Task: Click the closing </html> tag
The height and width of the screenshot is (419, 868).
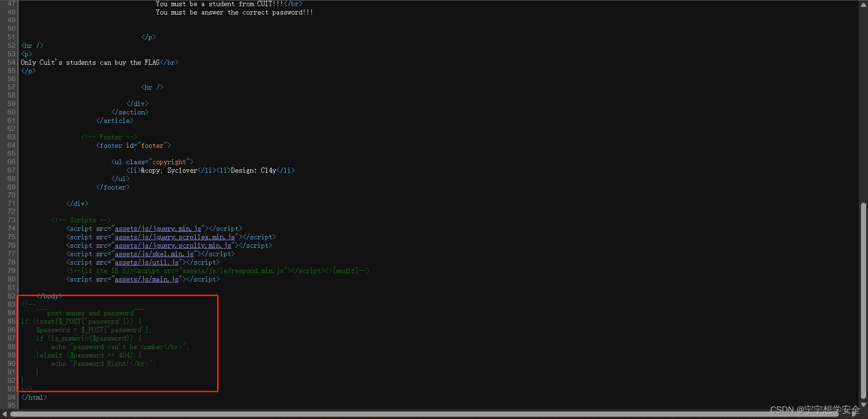Action: pos(34,397)
